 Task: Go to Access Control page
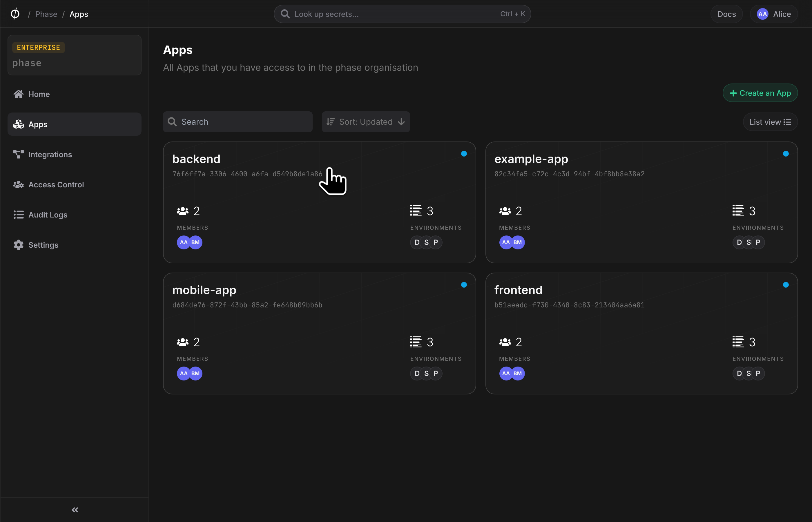point(74,184)
